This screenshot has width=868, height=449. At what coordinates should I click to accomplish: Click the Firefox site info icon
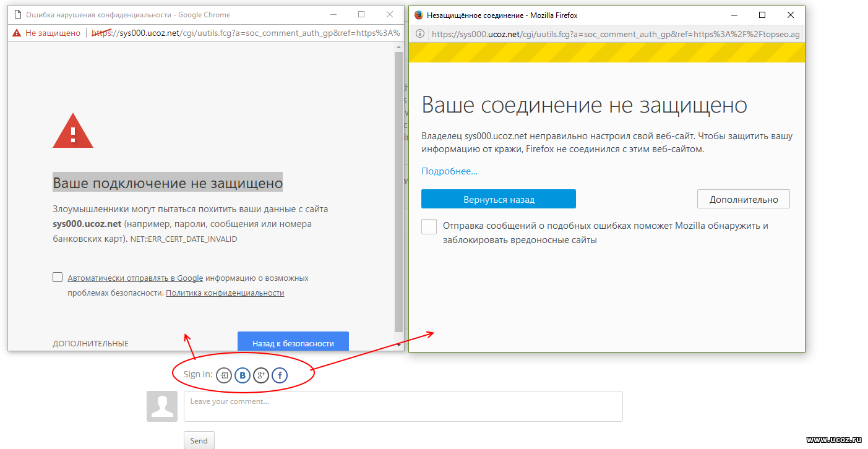(x=419, y=34)
